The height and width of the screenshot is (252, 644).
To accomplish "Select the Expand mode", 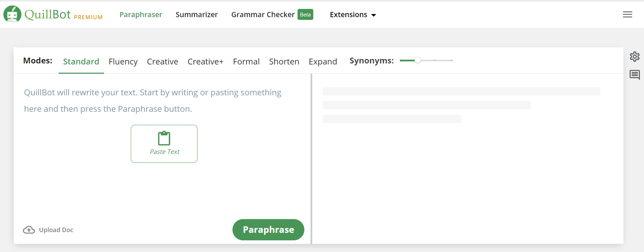I will click(x=323, y=61).
